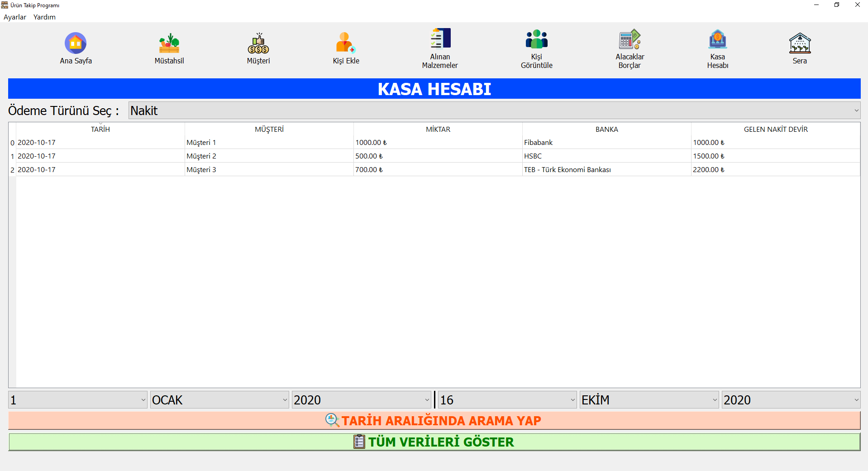The height and width of the screenshot is (471, 868).
Task: Click the Kişi Görüntüle people icon
Action: coord(536,39)
